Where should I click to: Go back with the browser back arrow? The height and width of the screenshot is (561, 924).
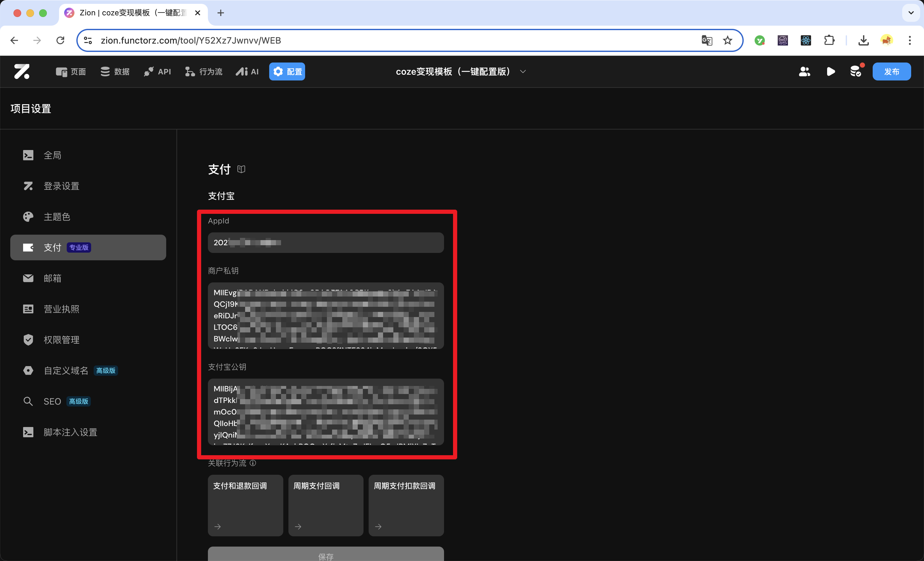coord(14,40)
